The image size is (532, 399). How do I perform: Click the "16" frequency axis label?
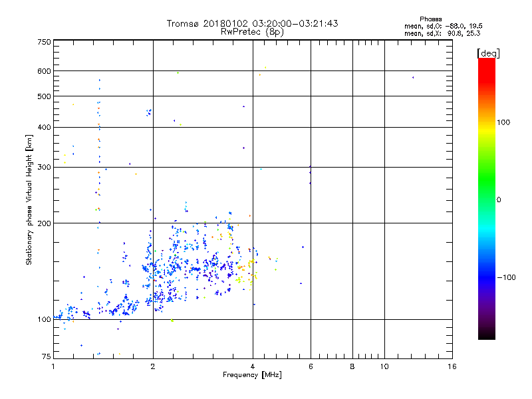click(x=452, y=366)
